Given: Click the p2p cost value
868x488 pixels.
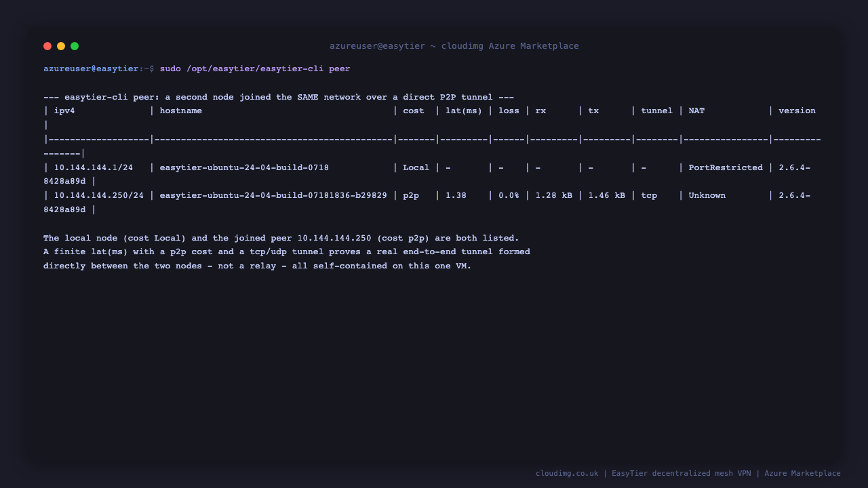Looking at the screenshot, I should pos(411,195).
